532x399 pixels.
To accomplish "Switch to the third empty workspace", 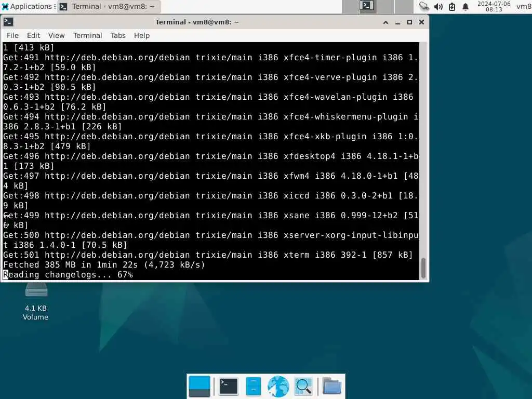I will (x=404, y=6).
